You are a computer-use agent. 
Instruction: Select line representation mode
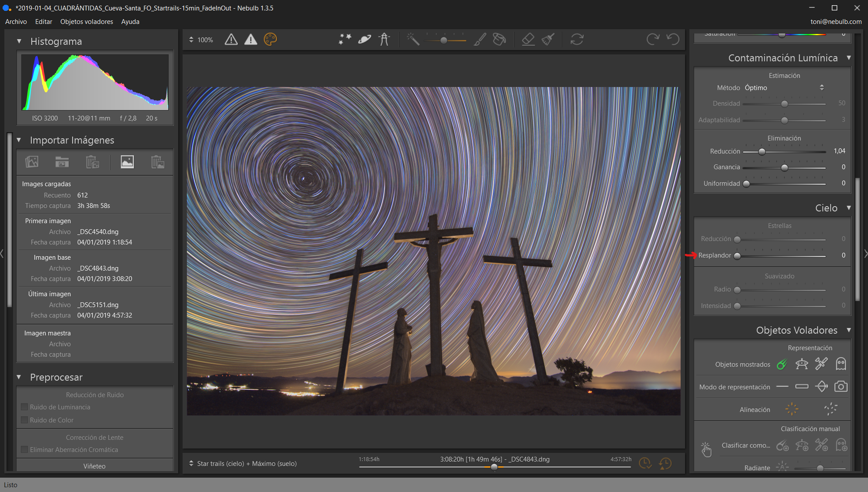pyautogui.click(x=782, y=387)
